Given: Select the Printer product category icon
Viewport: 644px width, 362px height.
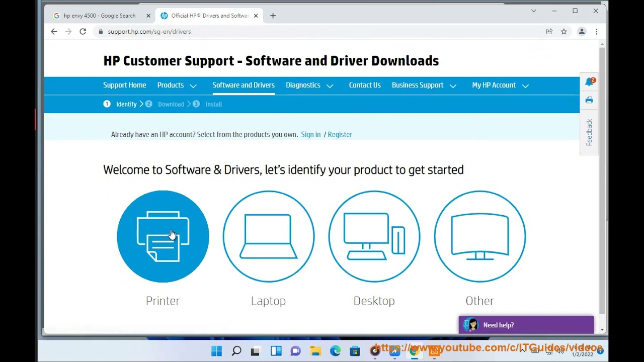Looking at the screenshot, I should (163, 236).
